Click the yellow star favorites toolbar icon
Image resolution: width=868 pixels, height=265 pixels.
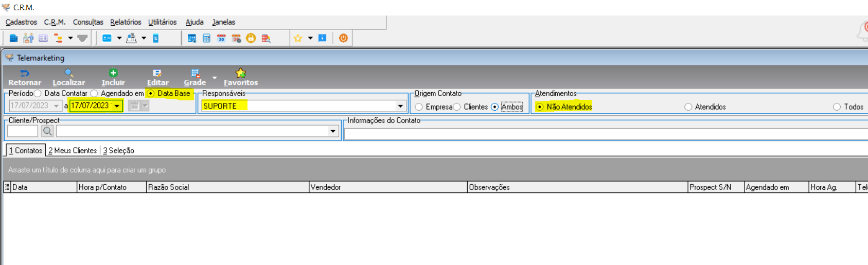298,38
